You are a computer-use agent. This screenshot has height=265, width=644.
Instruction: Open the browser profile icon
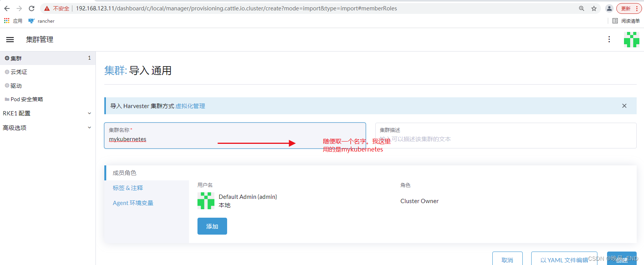tap(609, 8)
